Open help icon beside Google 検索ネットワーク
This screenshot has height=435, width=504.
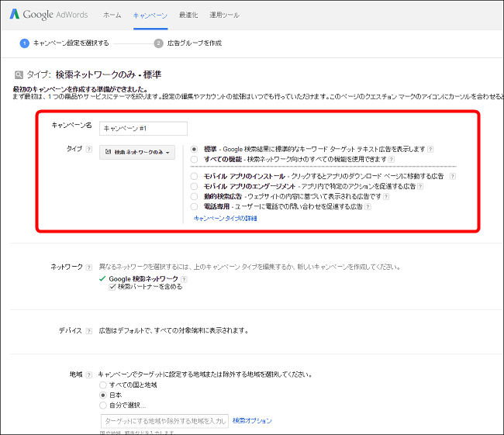click(x=184, y=279)
